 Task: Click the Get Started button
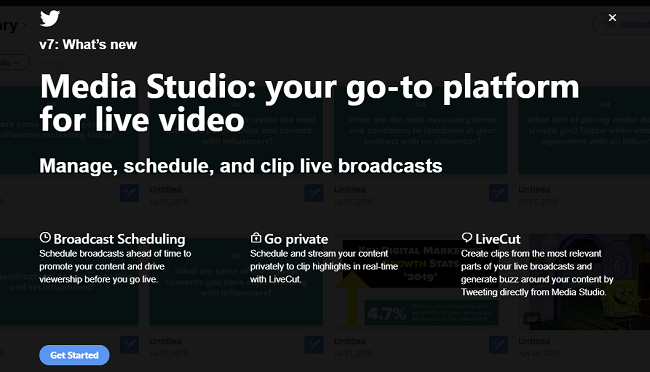(x=74, y=355)
